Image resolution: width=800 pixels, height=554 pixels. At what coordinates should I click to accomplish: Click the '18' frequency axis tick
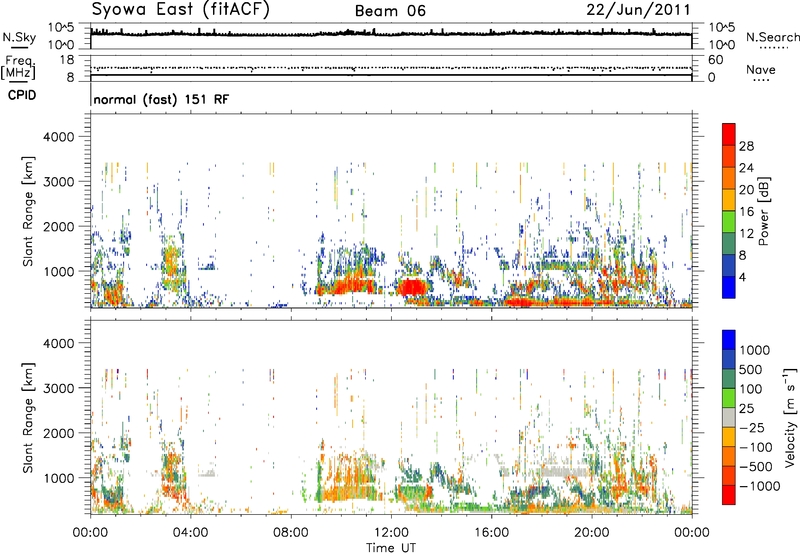point(67,60)
